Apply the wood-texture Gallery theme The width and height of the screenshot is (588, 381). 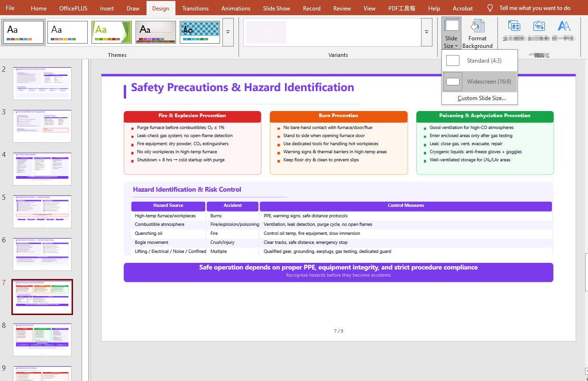tap(156, 32)
